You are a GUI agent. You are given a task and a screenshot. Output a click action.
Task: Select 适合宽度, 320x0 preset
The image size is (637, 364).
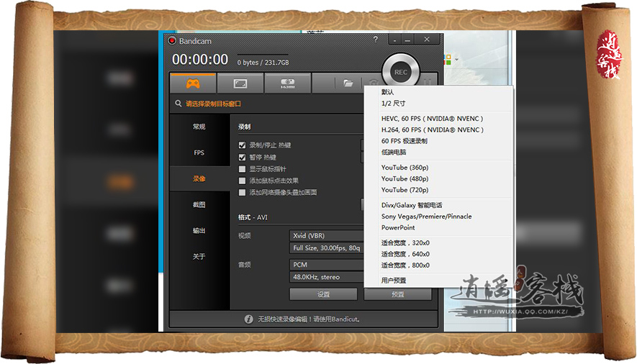439,242
